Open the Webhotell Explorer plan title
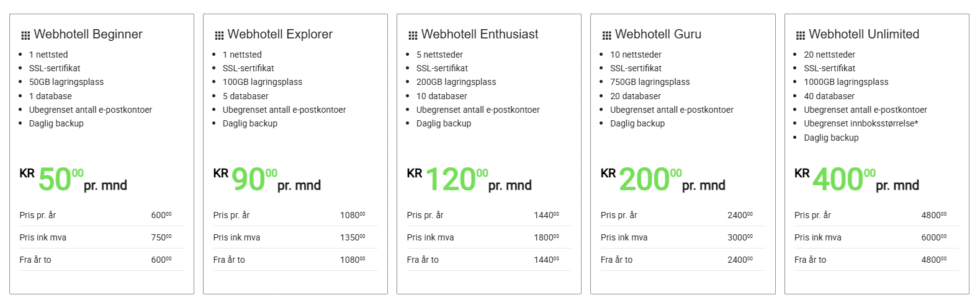The width and height of the screenshot is (980, 308). pyautogui.click(x=280, y=34)
